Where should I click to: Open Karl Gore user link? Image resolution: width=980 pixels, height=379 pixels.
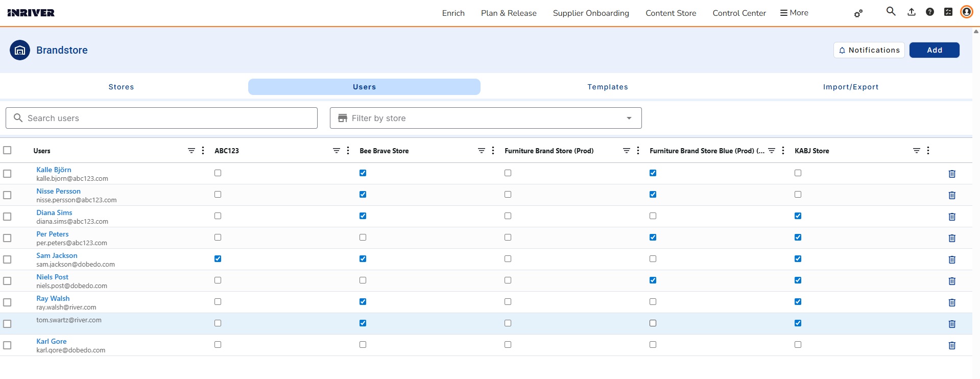pyautogui.click(x=52, y=341)
